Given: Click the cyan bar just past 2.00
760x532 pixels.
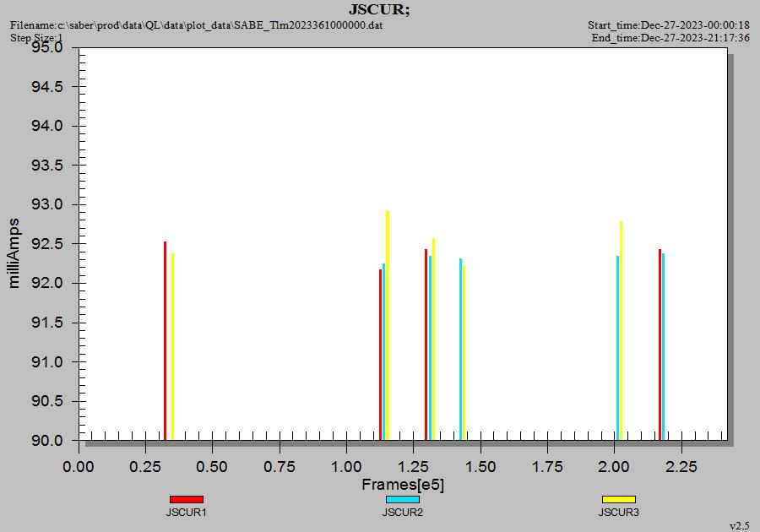Looking at the screenshot, I should (x=617, y=348).
